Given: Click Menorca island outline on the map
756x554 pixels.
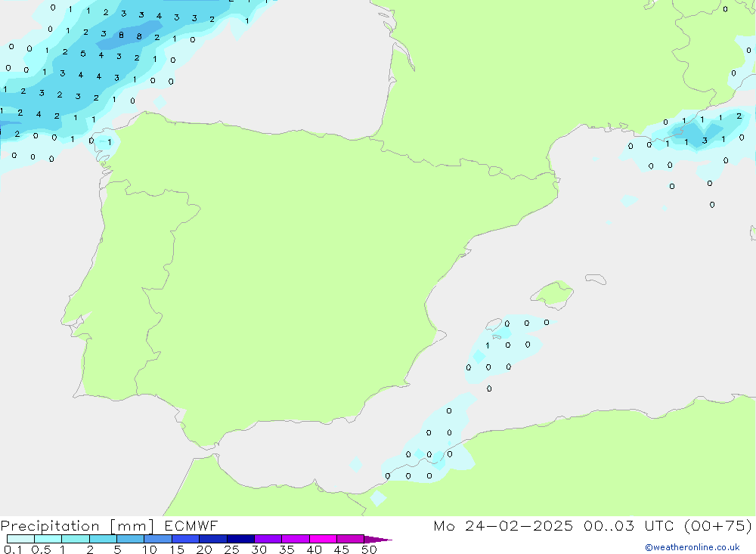Looking at the screenshot, I should click(x=596, y=279).
